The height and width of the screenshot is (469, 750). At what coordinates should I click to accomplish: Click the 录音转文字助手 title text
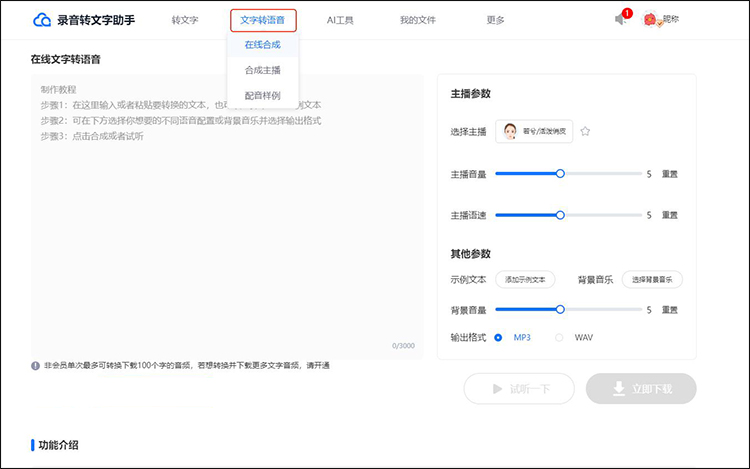click(96, 20)
